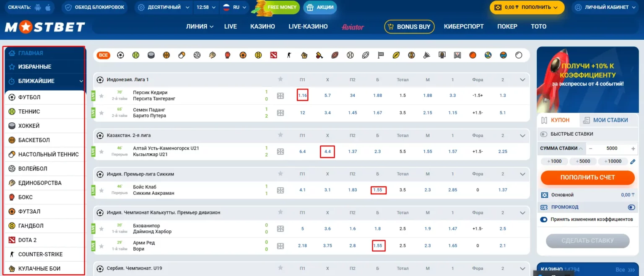Image resolution: width=644 pixels, height=276 pixels.
Task: Open match field view for Семен Паданг
Action: click(280, 113)
